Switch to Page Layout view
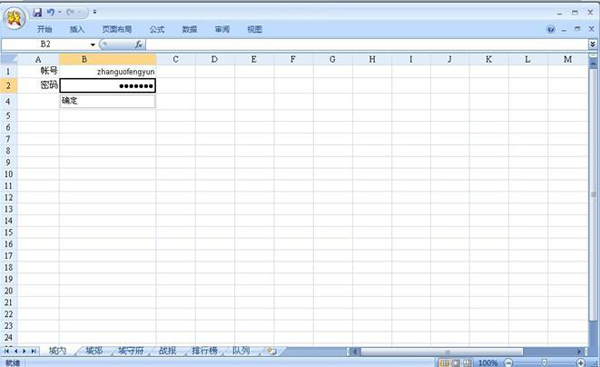Screen dimensions: 600x367 456,362
